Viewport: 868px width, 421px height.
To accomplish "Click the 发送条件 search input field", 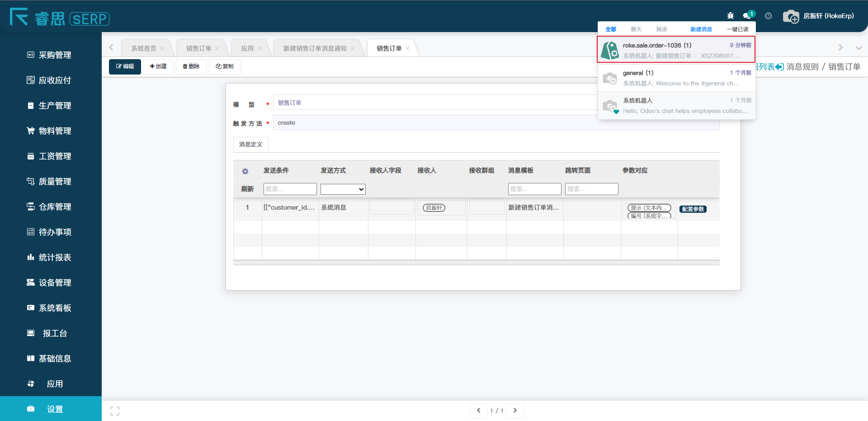I will [290, 189].
